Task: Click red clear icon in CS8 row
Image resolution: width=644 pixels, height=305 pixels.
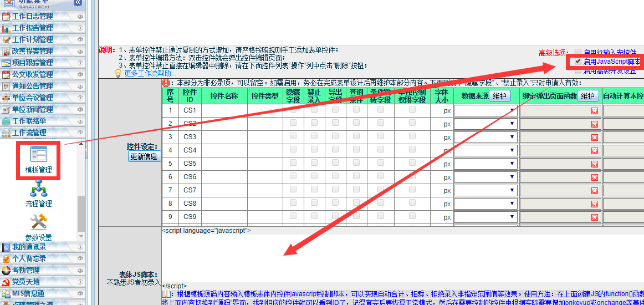Action: pyautogui.click(x=595, y=204)
